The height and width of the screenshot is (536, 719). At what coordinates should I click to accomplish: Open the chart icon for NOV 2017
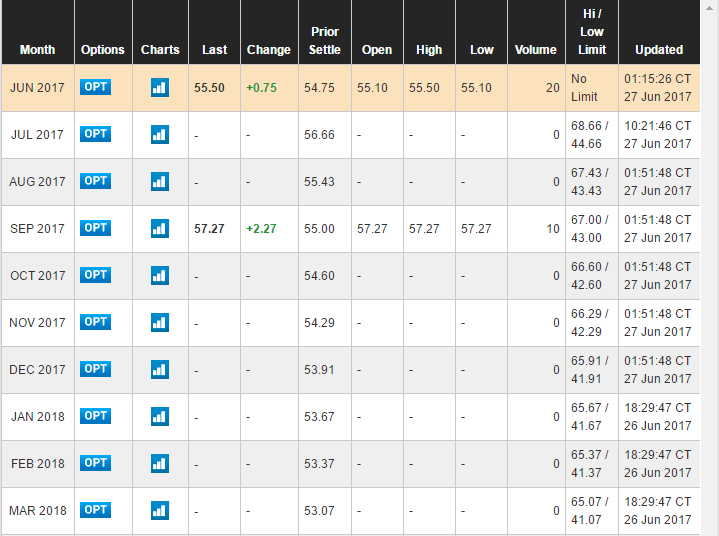point(160,322)
